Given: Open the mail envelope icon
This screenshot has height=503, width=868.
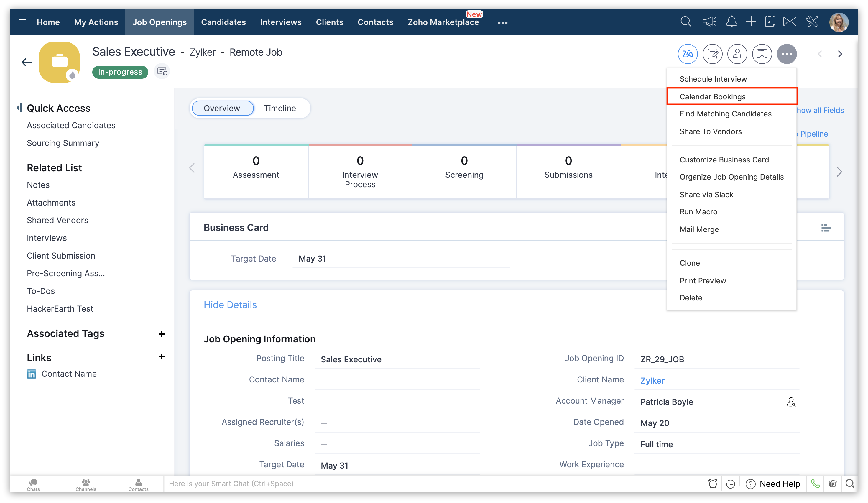Looking at the screenshot, I should click(790, 22).
